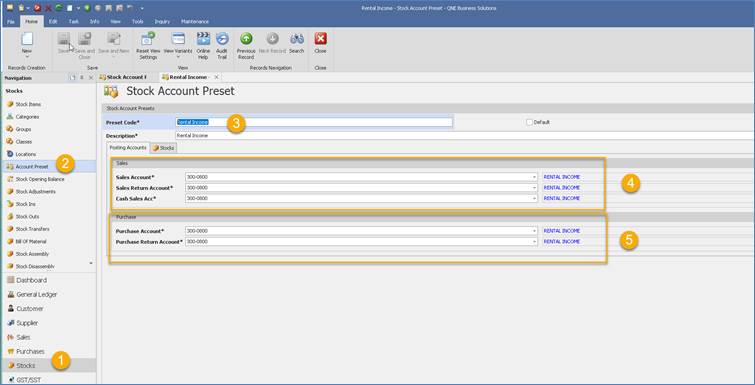Switch to the Stocks sub-tab

(164, 148)
